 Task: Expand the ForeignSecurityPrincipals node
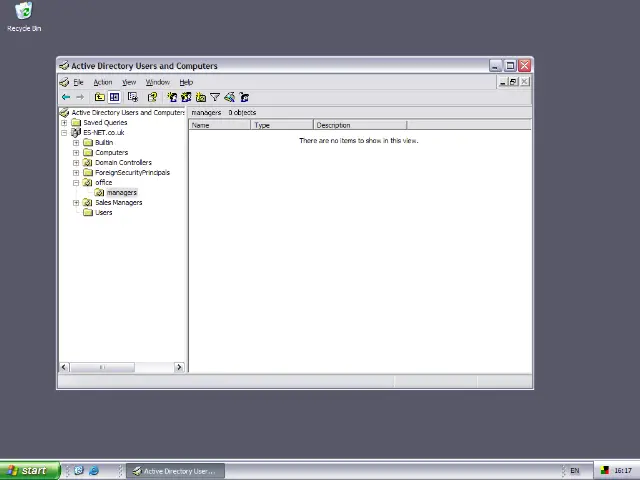76,173
